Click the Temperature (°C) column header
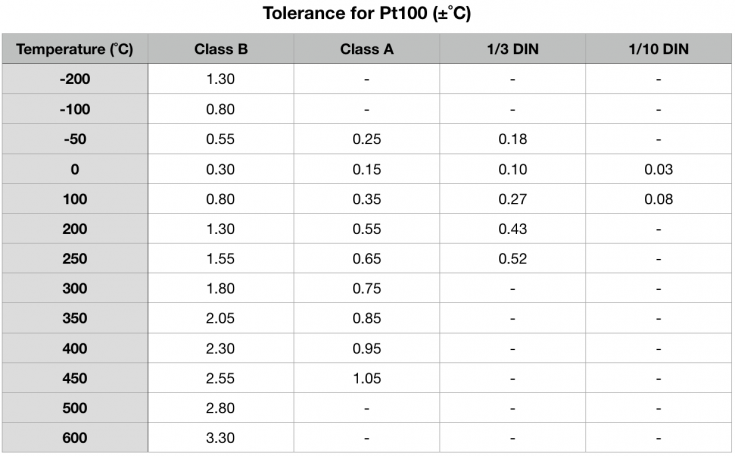Viewport: 735px width, 456px height. (75, 49)
